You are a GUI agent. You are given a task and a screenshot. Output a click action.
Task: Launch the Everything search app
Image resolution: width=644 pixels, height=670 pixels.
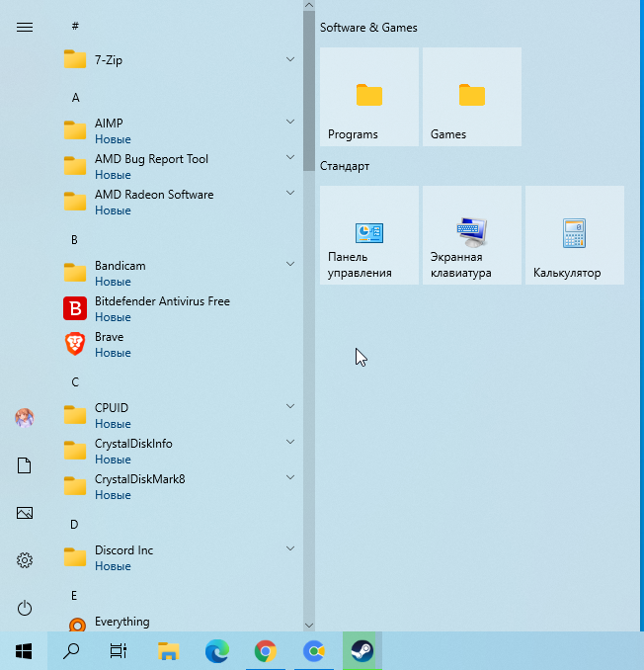point(180,623)
